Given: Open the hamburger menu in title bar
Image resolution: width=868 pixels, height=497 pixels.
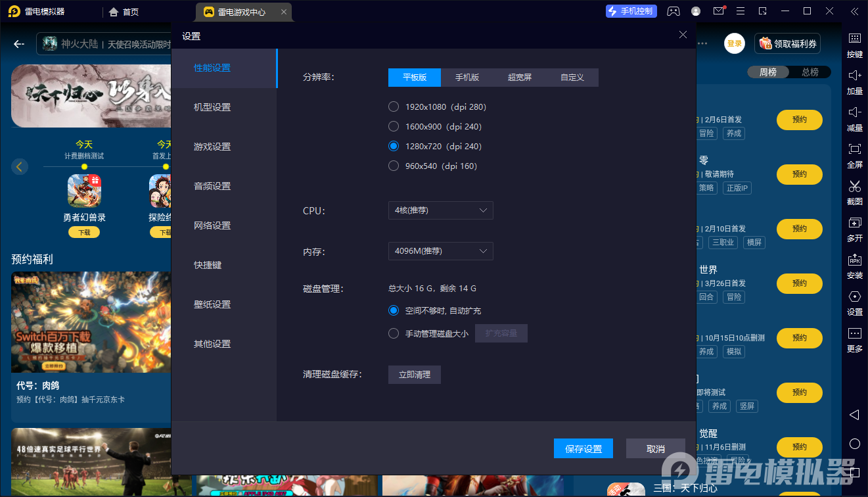Looking at the screenshot, I should 741,11.
